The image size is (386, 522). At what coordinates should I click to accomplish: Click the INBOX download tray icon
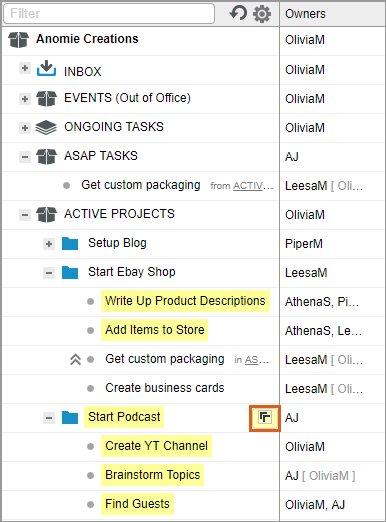pos(46,68)
